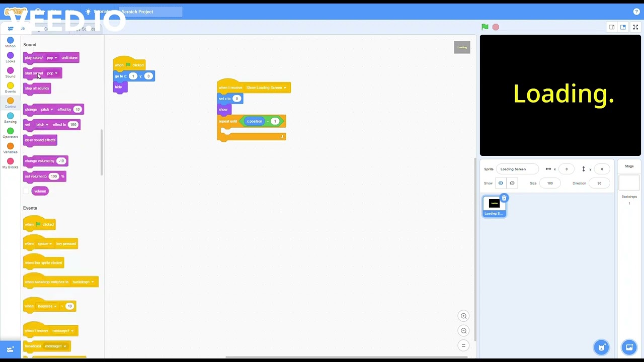Click the stop all sounds block
Viewport: 644px width, 362px height.
click(x=37, y=88)
